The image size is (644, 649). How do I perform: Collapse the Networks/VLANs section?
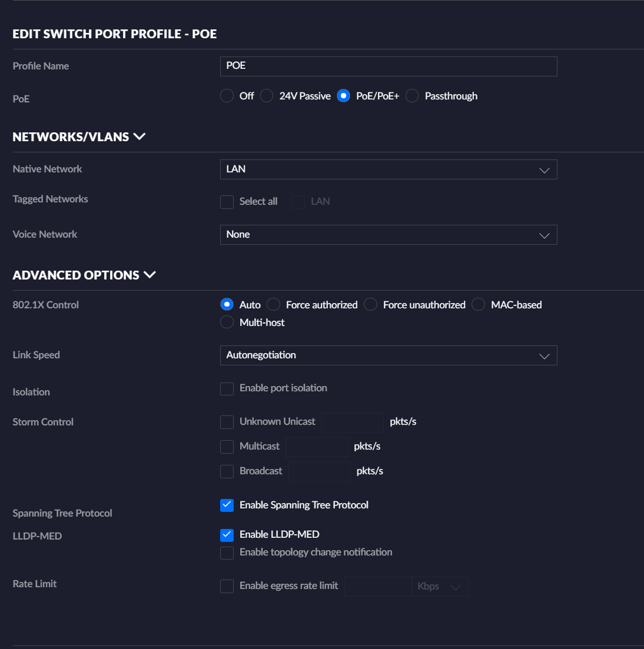(x=140, y=137)
